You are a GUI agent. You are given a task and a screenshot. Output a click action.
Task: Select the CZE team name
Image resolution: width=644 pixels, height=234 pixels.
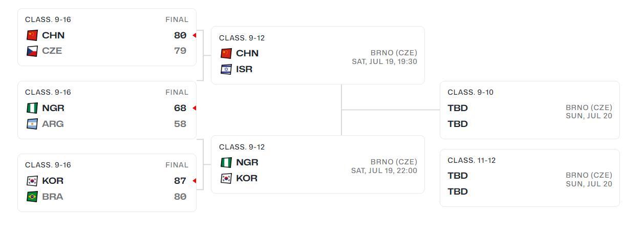(52, 51)
